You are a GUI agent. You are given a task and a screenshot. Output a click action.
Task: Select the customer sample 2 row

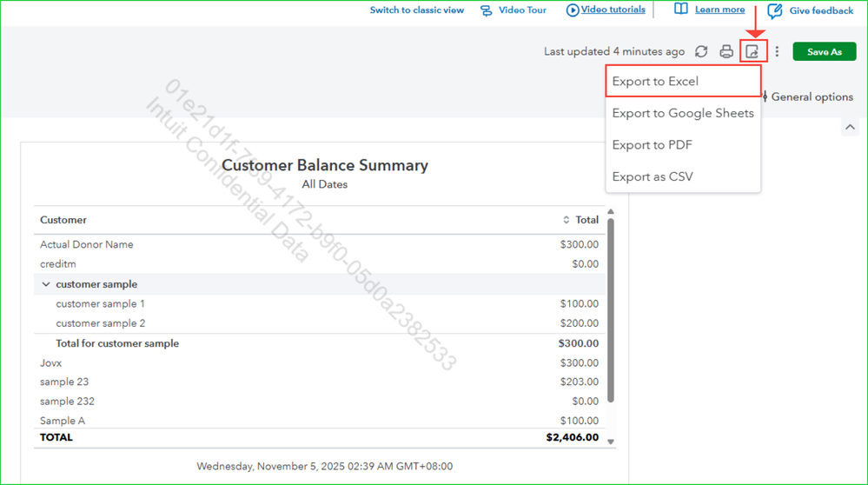(x=320, y=323)
